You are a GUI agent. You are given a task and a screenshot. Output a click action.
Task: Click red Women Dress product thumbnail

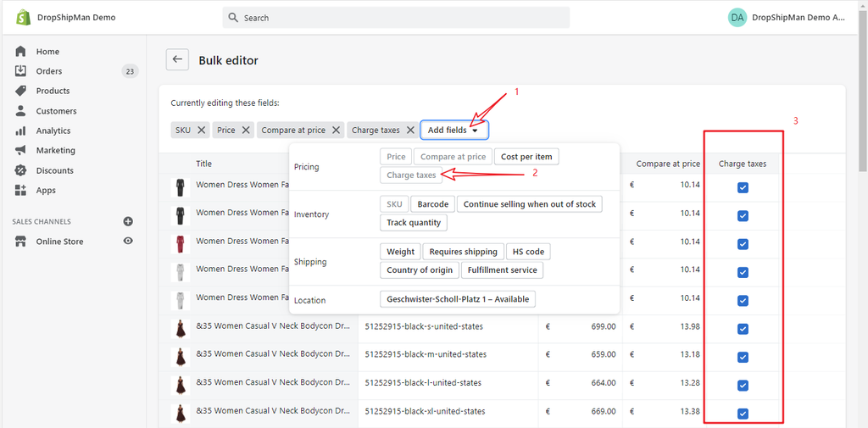[x=181, y=244]
